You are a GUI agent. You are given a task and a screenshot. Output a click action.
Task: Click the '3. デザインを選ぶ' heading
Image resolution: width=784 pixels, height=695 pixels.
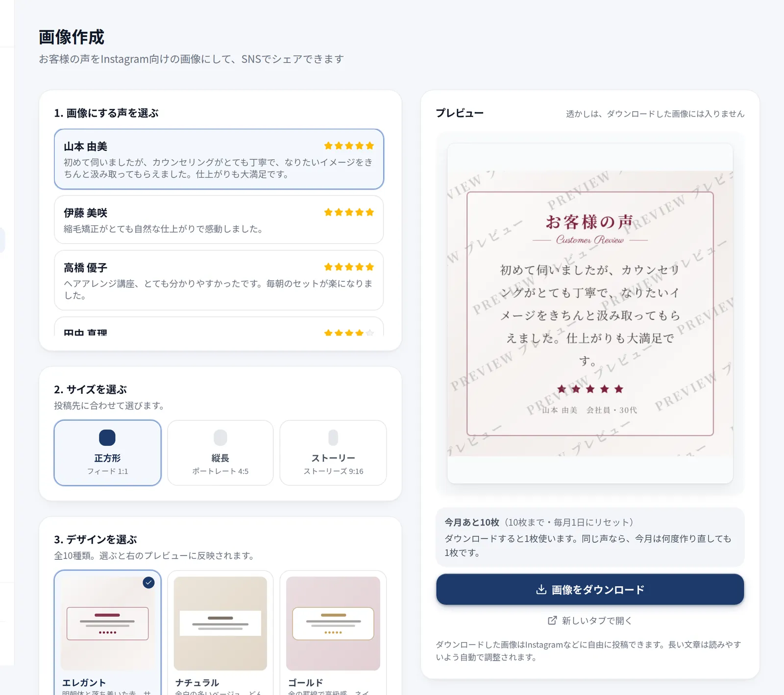96,539
